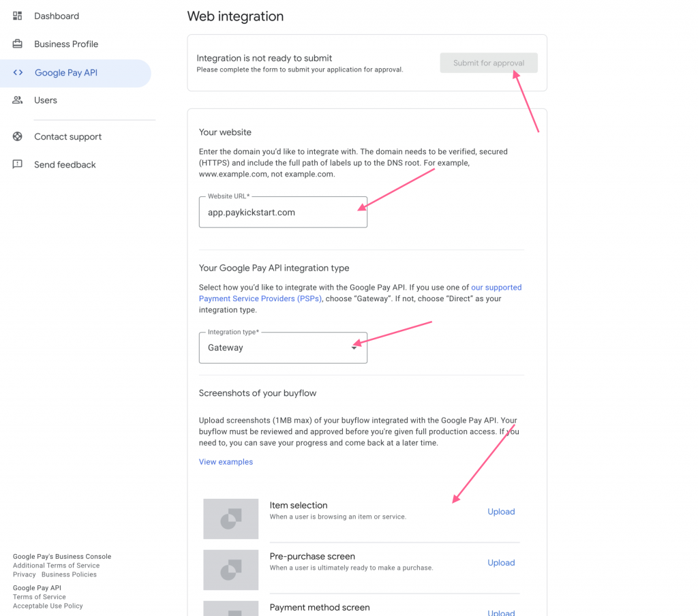This screenshot has width=698, height=616.
Task: Open Google Pay API Terms of Service
Action: click(39, 597)
